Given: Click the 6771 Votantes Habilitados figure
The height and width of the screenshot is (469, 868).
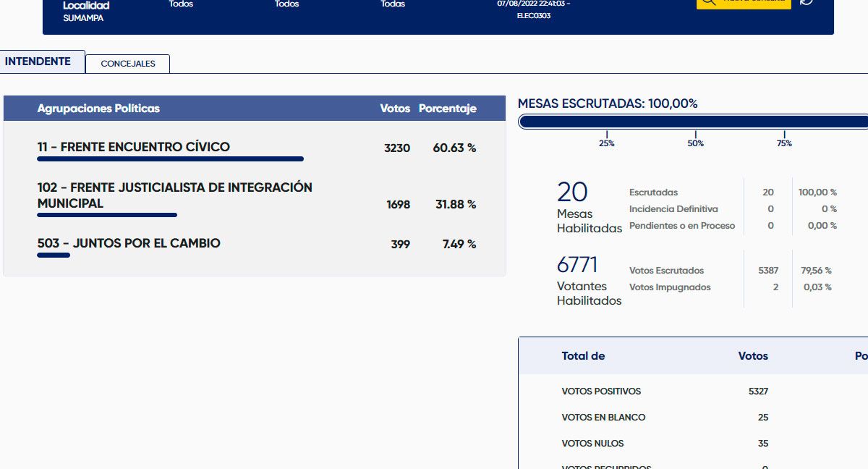Looking at the screenshot, I should pyautogui.click(x=578, y=265).
